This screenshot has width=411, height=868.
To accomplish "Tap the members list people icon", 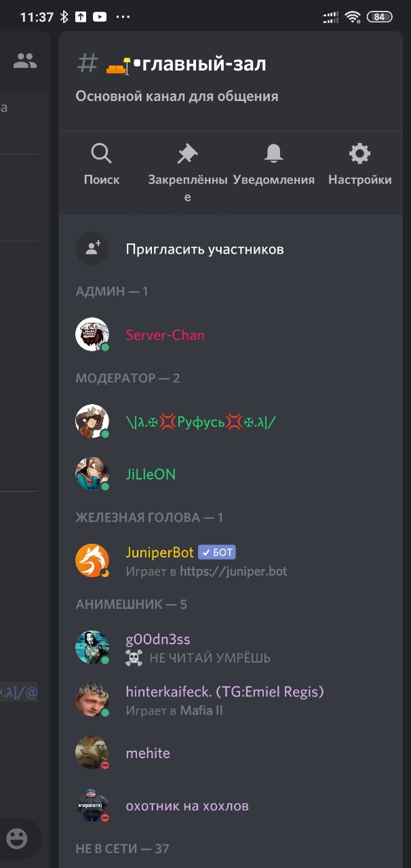I will tap(25, 61).
